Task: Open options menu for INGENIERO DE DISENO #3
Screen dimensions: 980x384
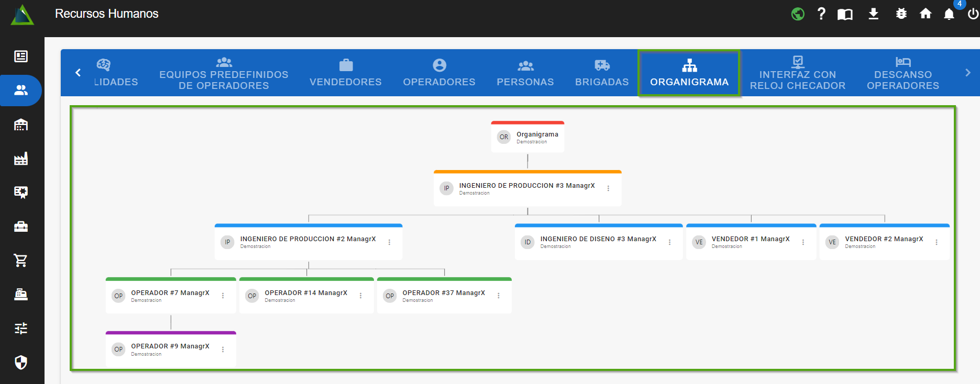Action: click(x=669, y=242)
